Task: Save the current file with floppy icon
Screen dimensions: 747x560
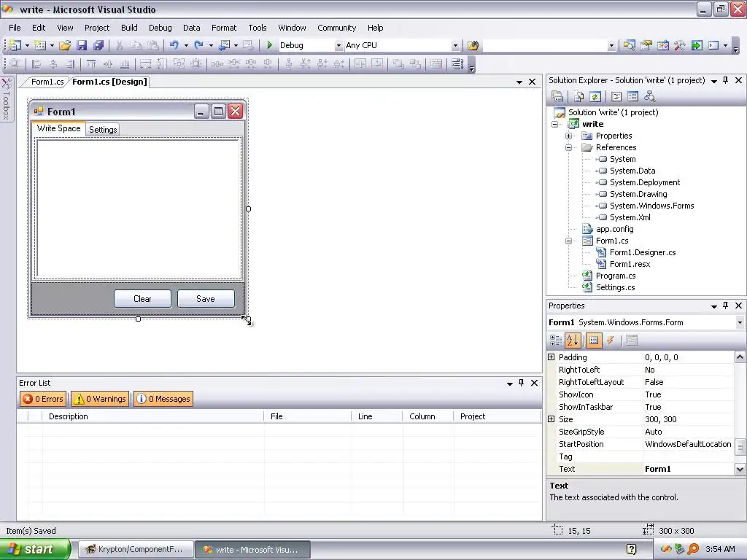Action: point(82,45)
